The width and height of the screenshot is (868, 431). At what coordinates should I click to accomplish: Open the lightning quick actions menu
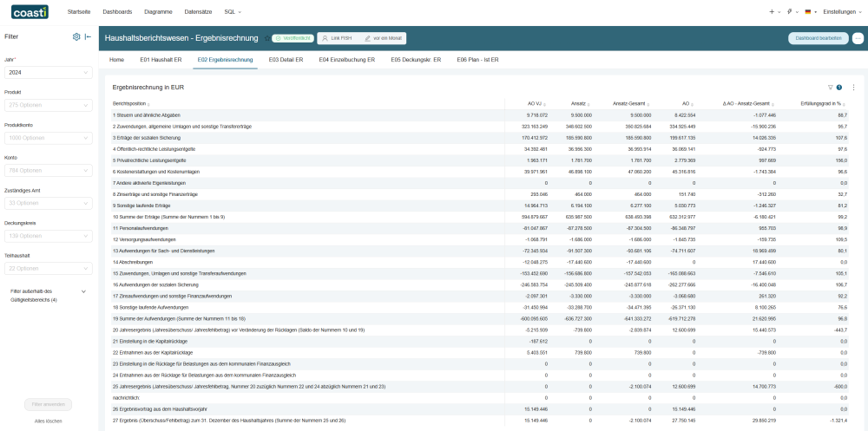[792, 11]
